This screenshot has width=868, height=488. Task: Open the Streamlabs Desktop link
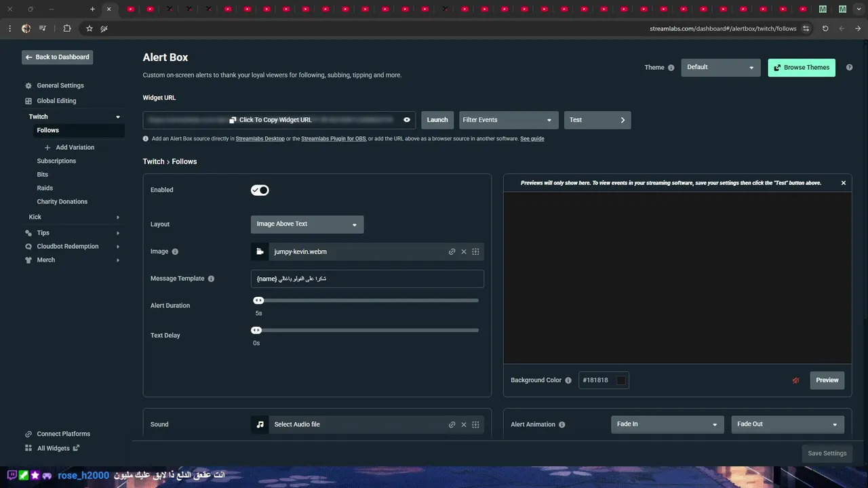[x=260, y=139]
